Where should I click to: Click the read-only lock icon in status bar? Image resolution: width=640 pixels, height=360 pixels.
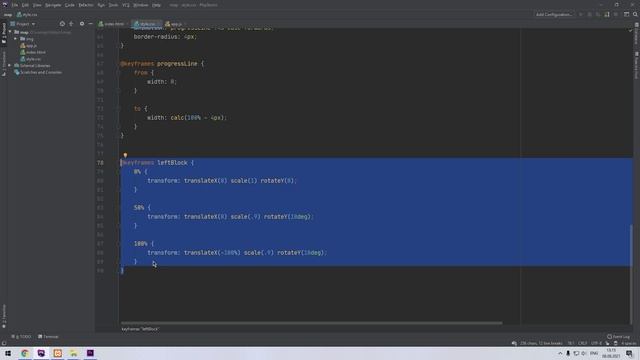click(608, 343)
